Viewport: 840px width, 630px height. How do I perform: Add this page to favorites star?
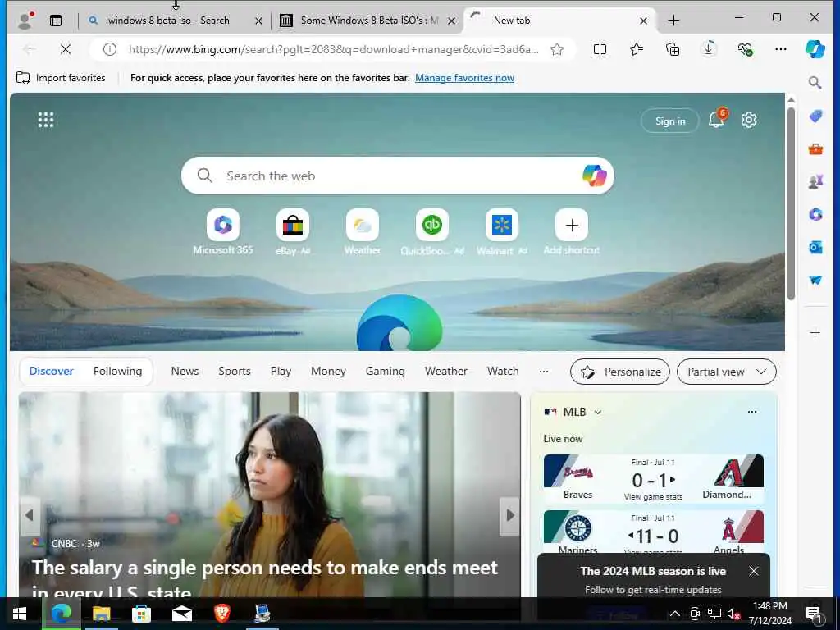pos(557,49)
